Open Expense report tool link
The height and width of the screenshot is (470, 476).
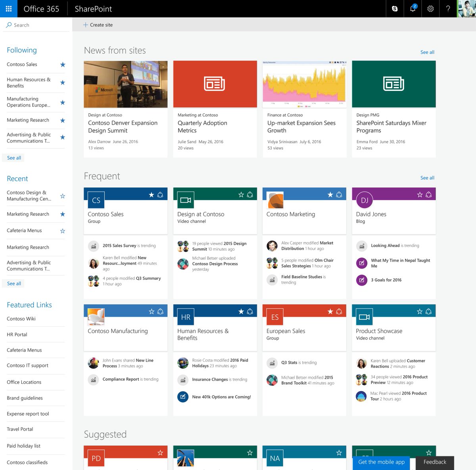pyautogui.click(x=28, y=414)
